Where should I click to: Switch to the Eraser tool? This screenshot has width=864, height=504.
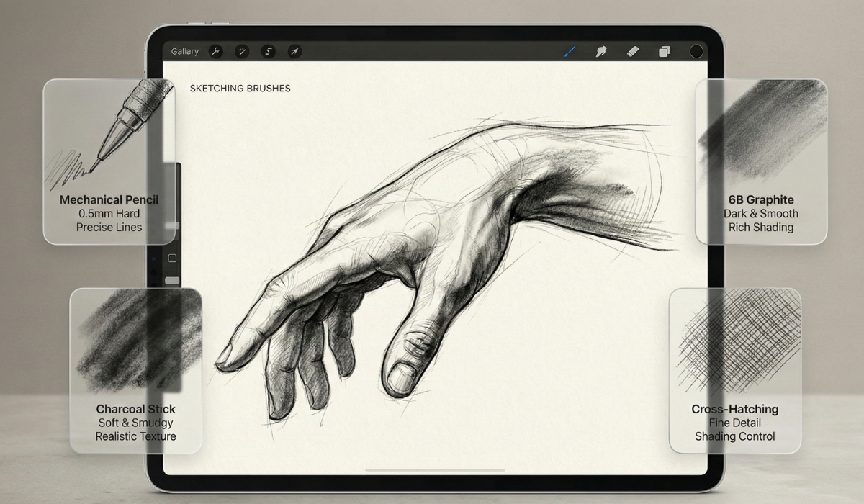(x=633, y=51)
